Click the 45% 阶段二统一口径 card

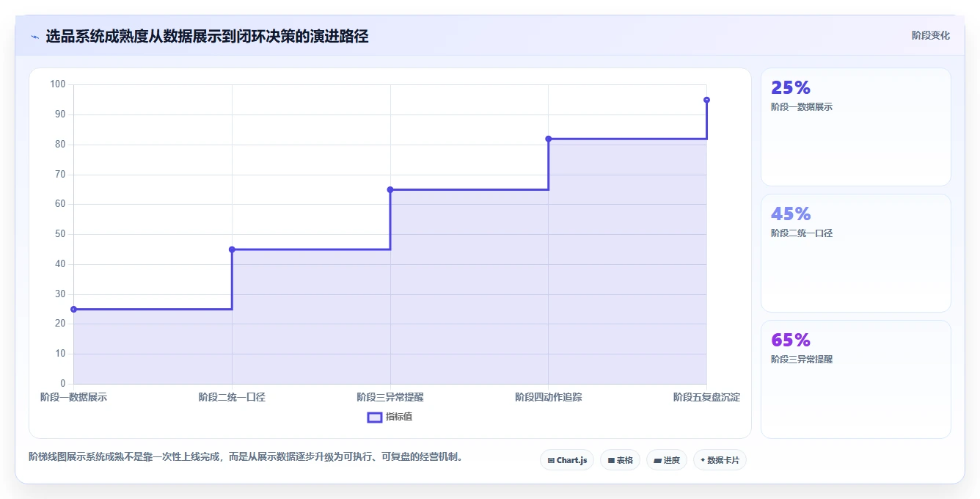coord(855,253)
